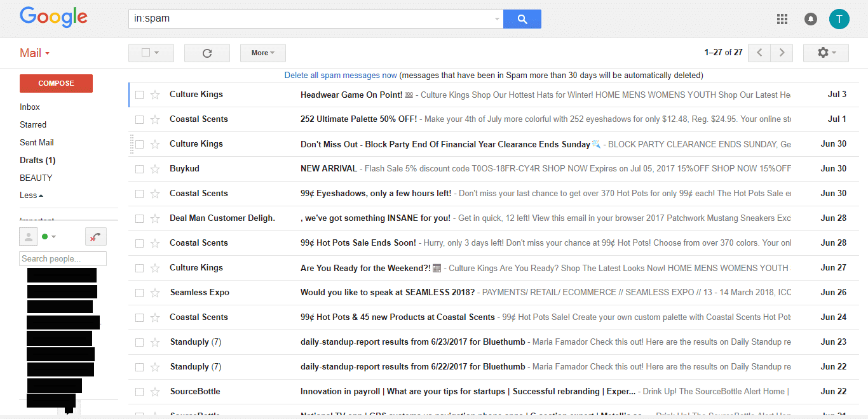Open the Inbox folder
The height and width of the screenshot is (419, 868).
coord(30,107)
